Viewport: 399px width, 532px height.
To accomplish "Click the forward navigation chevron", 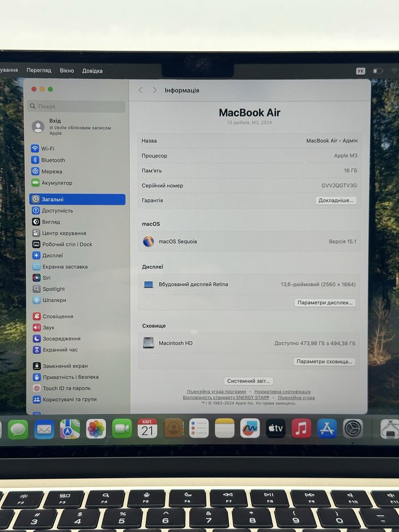I will pos(155,90).
